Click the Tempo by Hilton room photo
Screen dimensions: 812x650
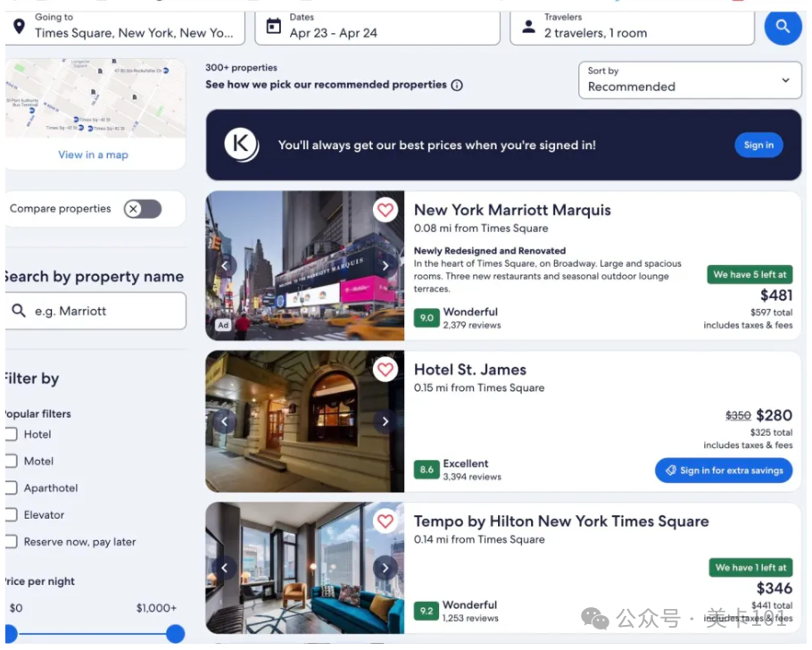pyautogui.click(x=304, y=568)
